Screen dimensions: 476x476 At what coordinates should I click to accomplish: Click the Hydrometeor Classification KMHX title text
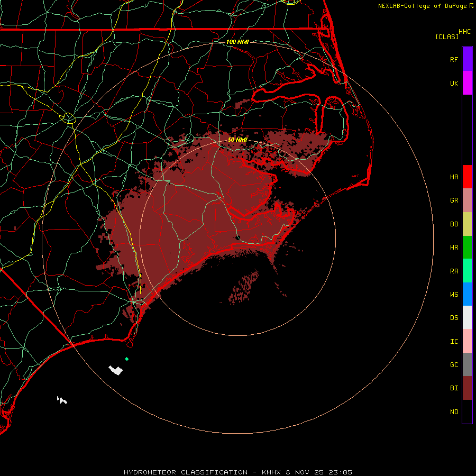click(x=238, y=472)
